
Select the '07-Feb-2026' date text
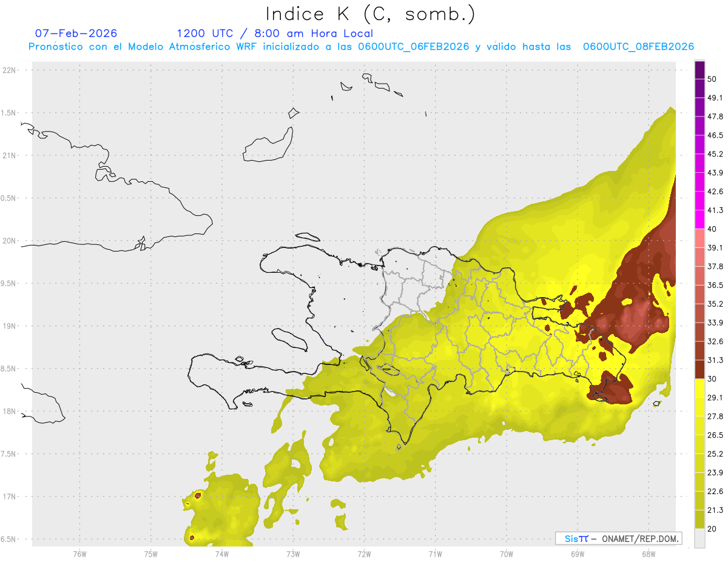76,33
